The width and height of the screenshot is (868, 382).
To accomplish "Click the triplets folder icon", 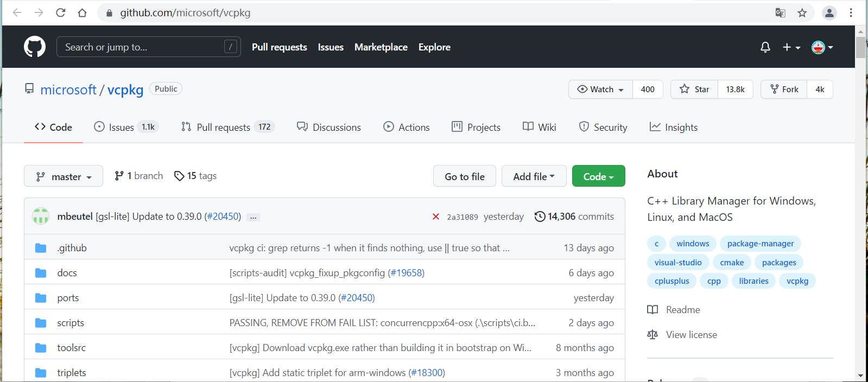I will click(41, 373).
